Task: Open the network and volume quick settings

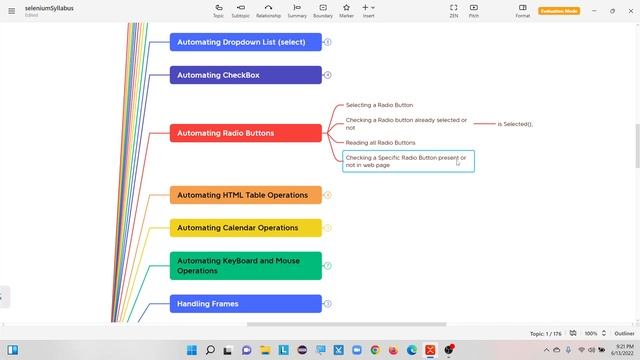Action: pos(591,350)
